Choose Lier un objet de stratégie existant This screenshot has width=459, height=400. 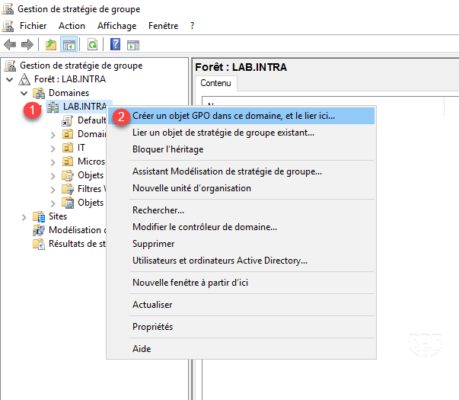click(241, 133)
